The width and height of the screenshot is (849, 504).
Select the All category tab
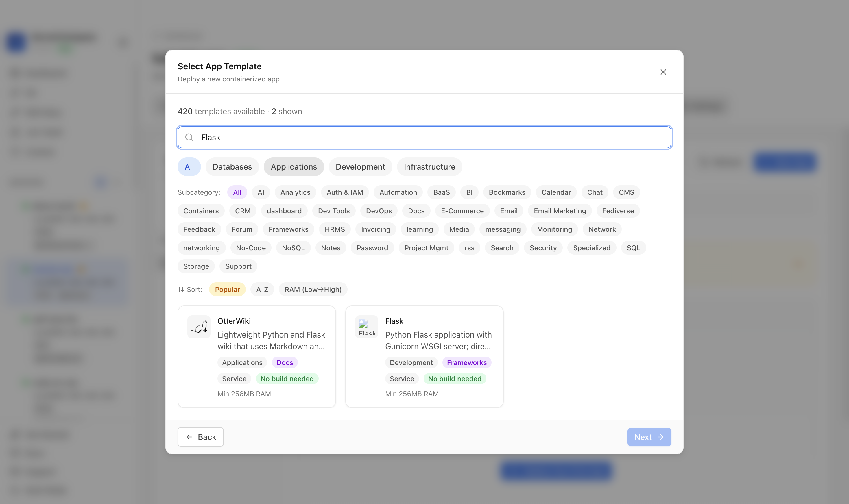pyautogui.click(x=189, y=167)
